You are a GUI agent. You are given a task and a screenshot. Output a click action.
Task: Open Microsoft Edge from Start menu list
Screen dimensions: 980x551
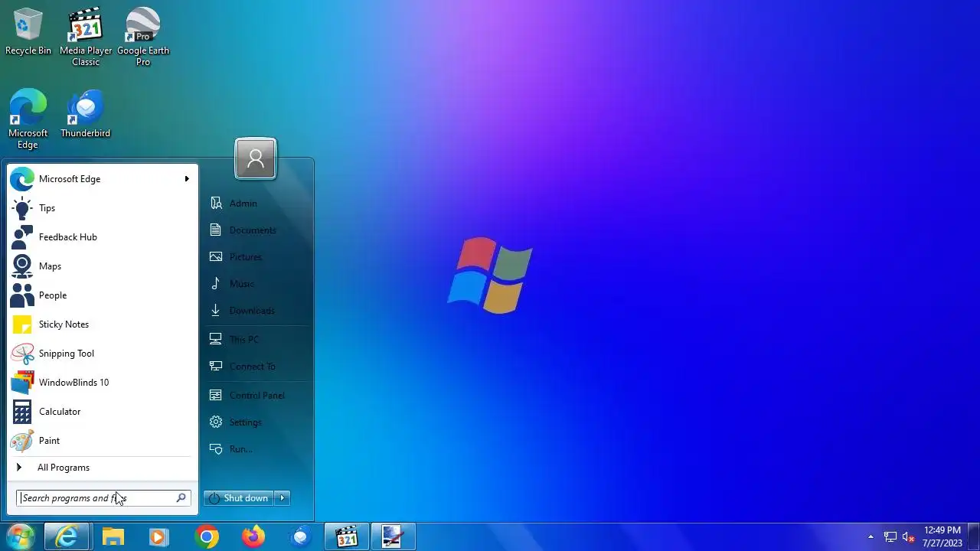click(x=102, y=179)
